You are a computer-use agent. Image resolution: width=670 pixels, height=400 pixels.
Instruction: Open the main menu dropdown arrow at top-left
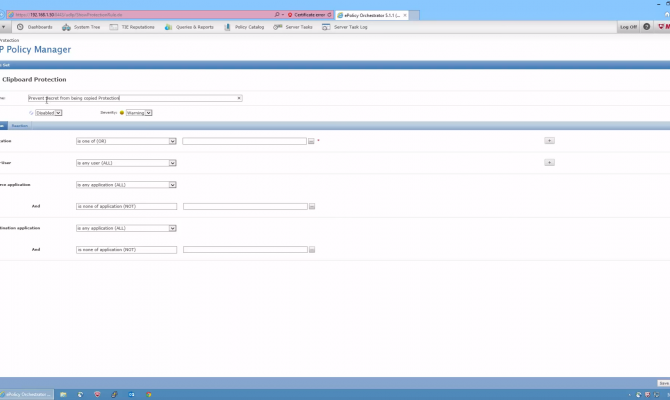pyautogui.click(x=3, y=27)
